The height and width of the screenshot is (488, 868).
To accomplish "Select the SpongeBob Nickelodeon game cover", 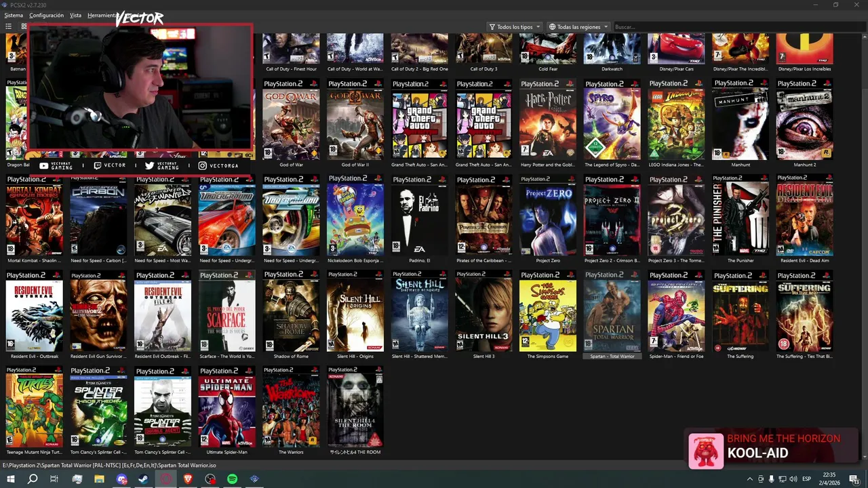I will click(355, 216).
